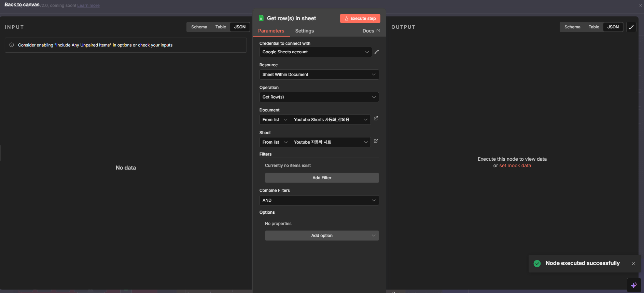Click the No data text in the Input panel
Screen dimensions: 644x293
point(126,168)
